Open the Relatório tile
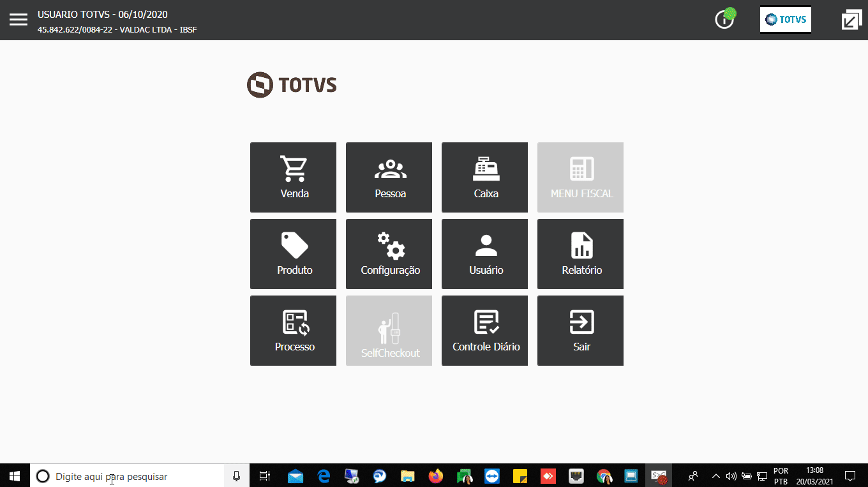 point(580,254)
